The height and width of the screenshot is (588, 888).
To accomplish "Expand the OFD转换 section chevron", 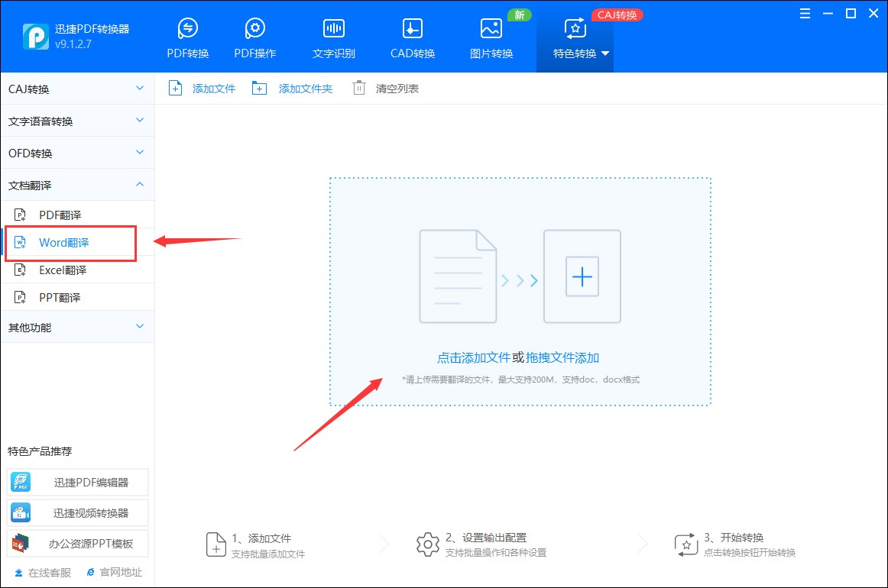I will tap(140, 152).
